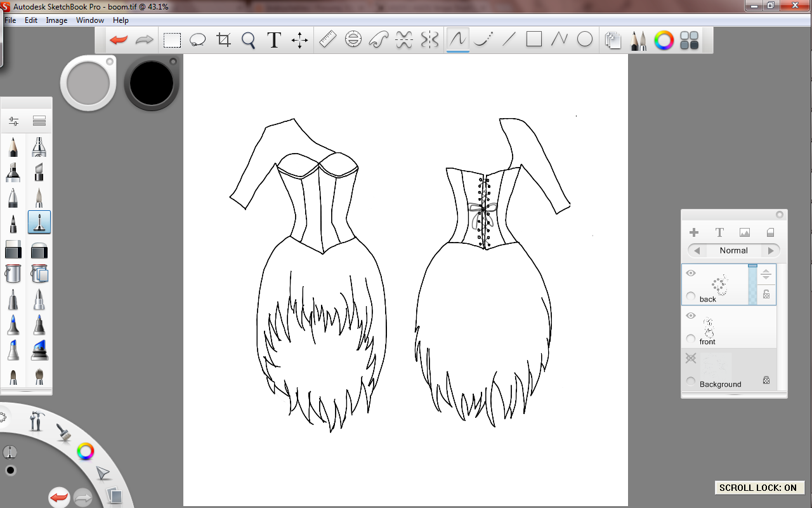Select the Line draw style

point(509,40)
